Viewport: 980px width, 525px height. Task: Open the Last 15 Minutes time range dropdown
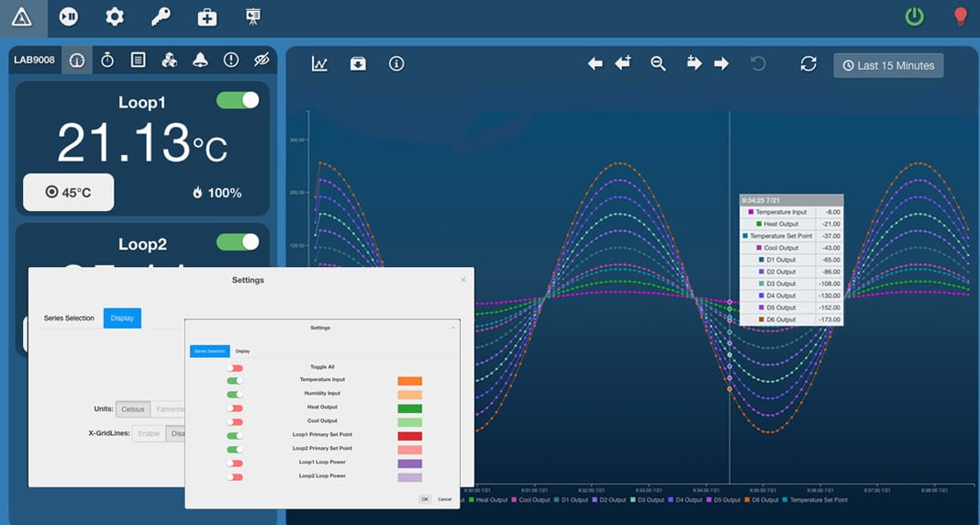[888, 66]
